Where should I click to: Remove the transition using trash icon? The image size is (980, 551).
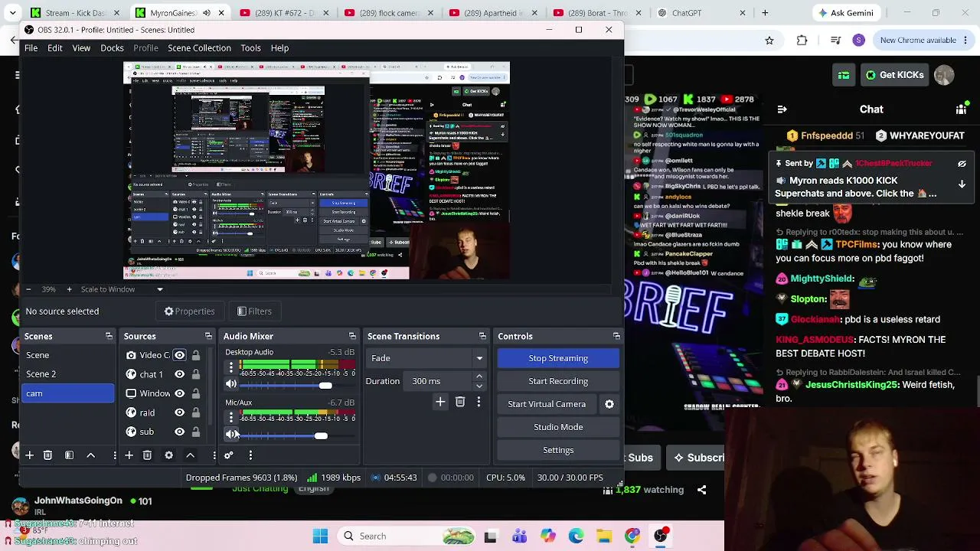pyautogui.click(x=460, y=402)
